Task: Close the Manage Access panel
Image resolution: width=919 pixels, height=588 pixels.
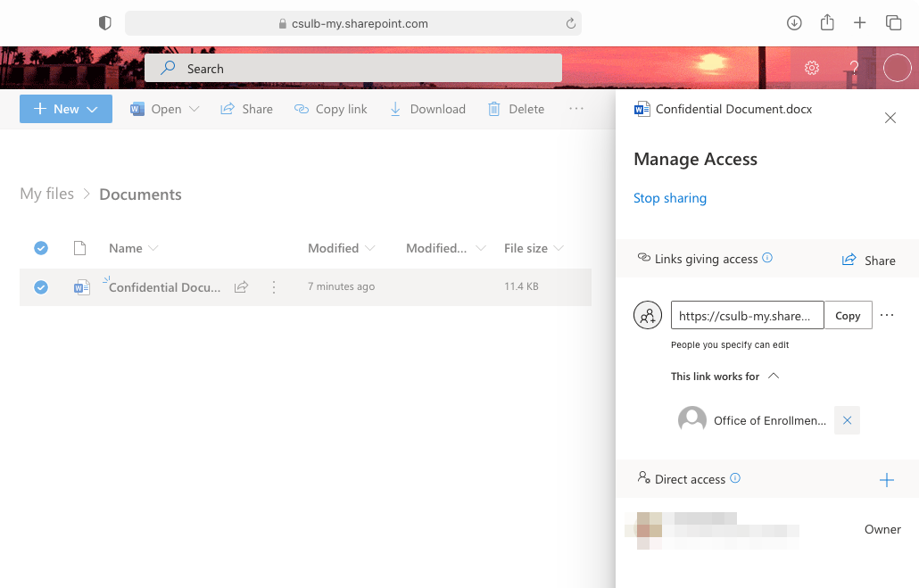Action: (890, 118)
